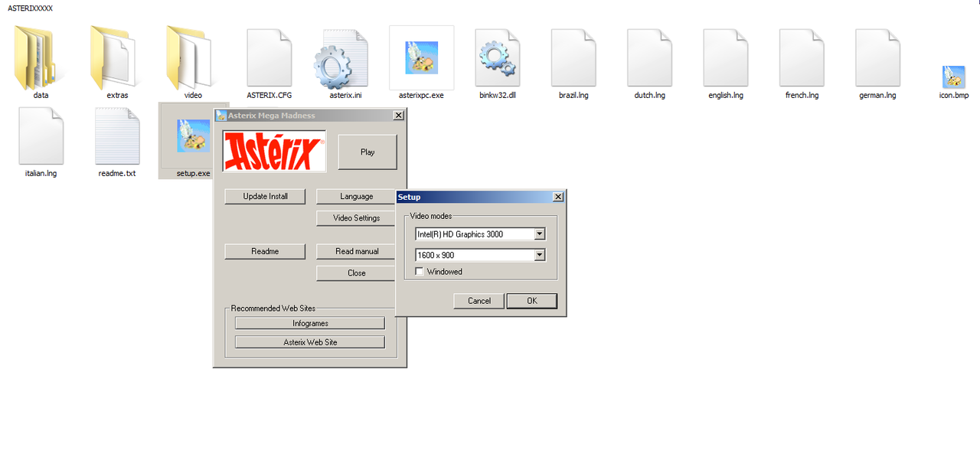The height and width of the screenshot is (464, 980).
Task: Select the icon.bmp image file
Action: tap(953, 77)
